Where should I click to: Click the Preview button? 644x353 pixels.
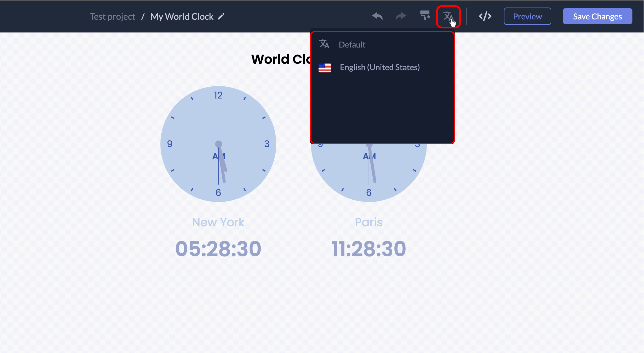pos(527,17)
